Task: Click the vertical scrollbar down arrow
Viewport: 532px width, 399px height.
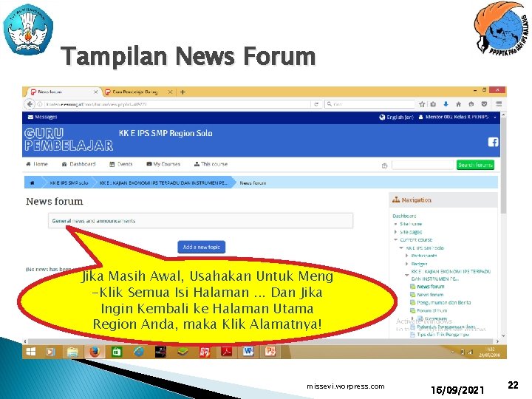Action: tap(503, 335)
